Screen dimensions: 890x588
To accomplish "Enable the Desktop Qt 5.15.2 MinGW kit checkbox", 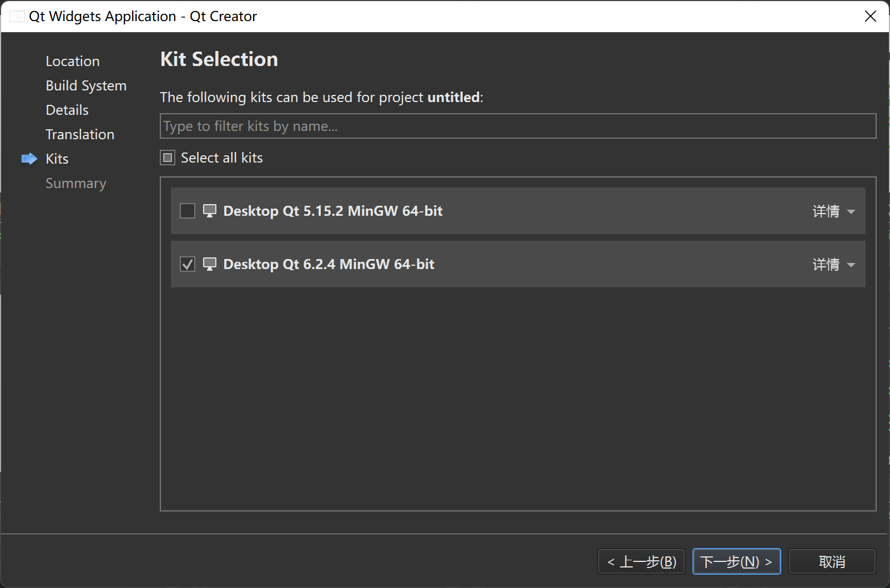I will pos(188,211).
